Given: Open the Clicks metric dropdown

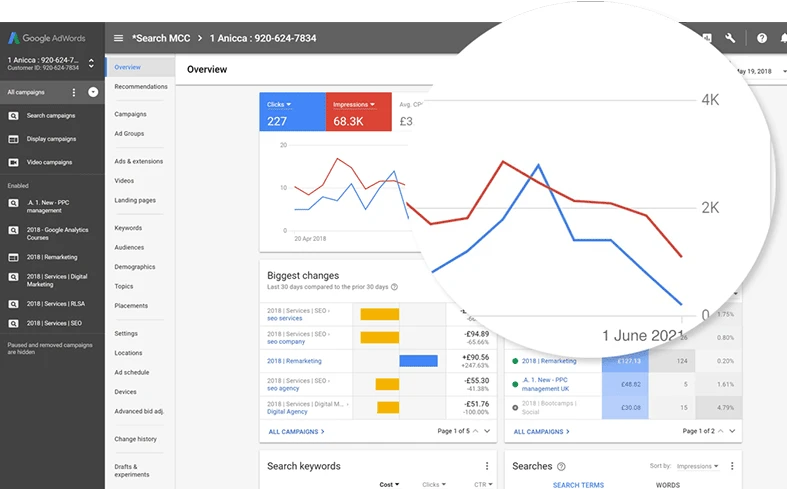Looking at the screenshot, I should pos(279,104).
